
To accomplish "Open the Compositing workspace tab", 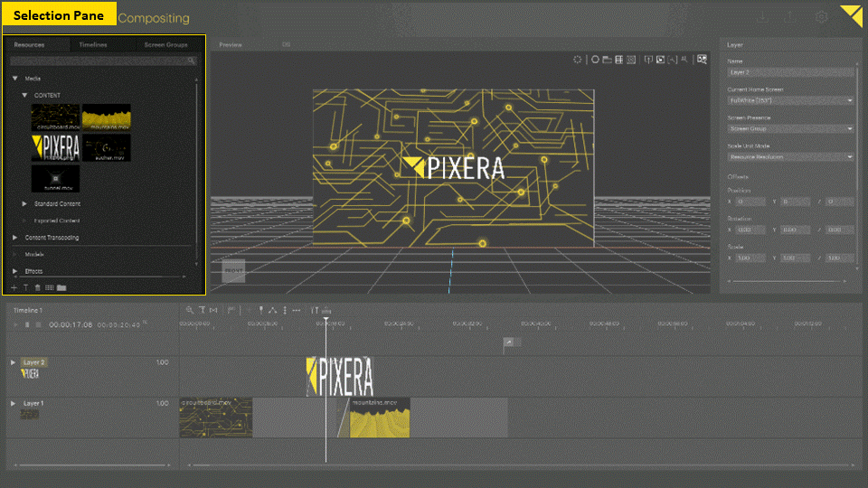I will click(x=154, y=18).
